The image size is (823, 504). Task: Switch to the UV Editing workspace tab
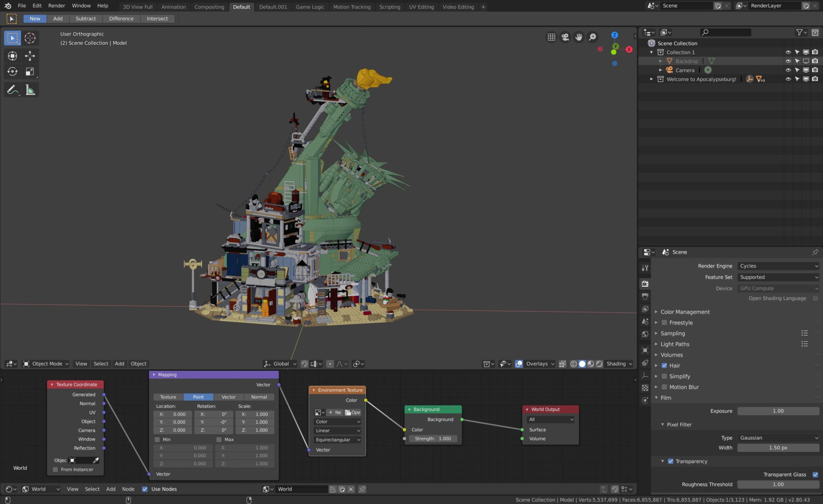pyautogui.click(x=421, y=7)
